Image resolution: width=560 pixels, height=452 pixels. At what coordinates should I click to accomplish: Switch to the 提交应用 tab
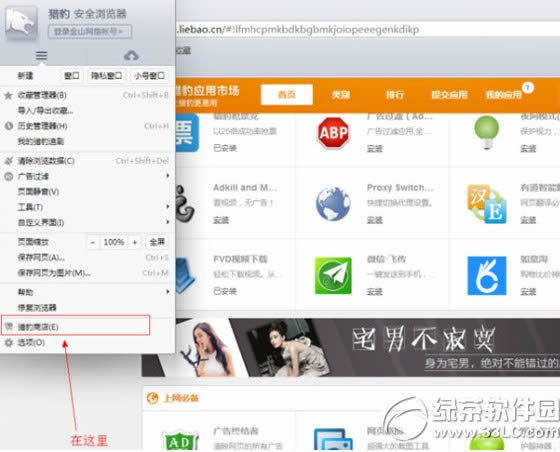449,95
